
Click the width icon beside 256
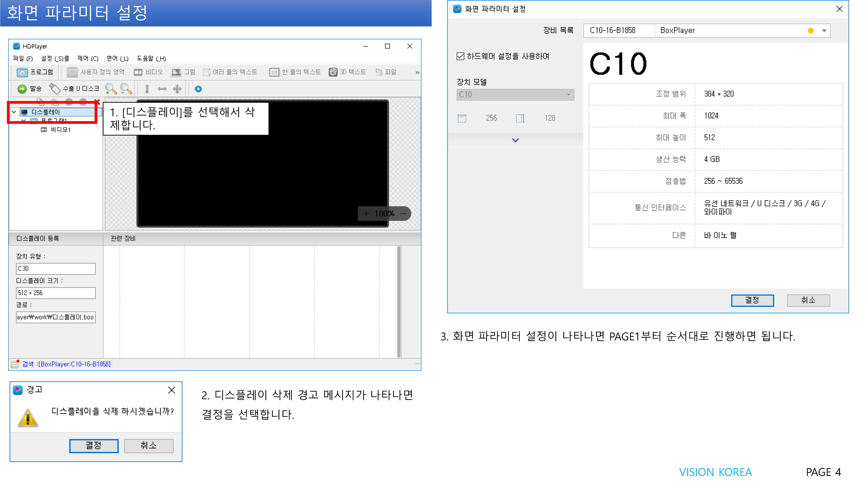tap(462, 118)
